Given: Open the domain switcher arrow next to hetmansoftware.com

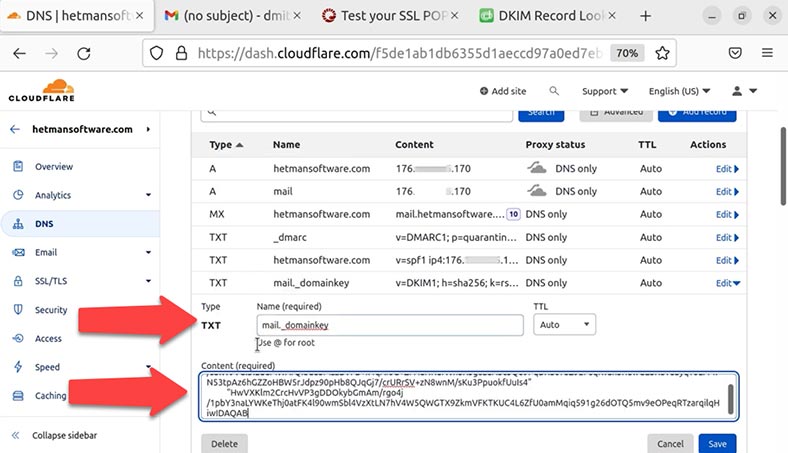Looking at the screenshot, I should (148, 129).
